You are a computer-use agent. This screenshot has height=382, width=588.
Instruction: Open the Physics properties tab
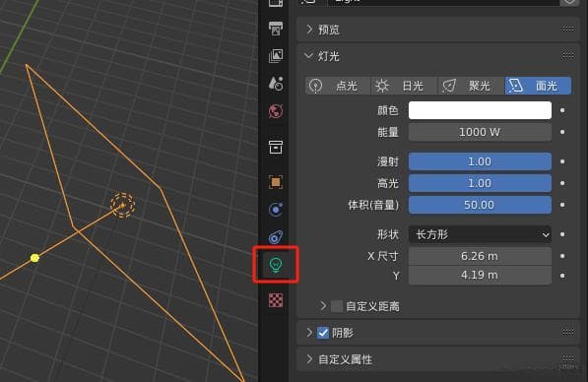coord(276,210)
